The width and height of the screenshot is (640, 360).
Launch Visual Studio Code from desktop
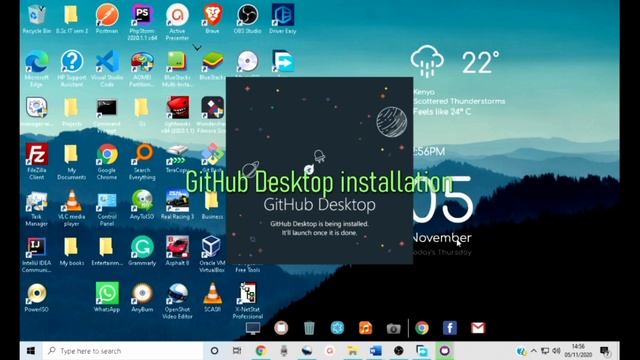pos(107,68)
